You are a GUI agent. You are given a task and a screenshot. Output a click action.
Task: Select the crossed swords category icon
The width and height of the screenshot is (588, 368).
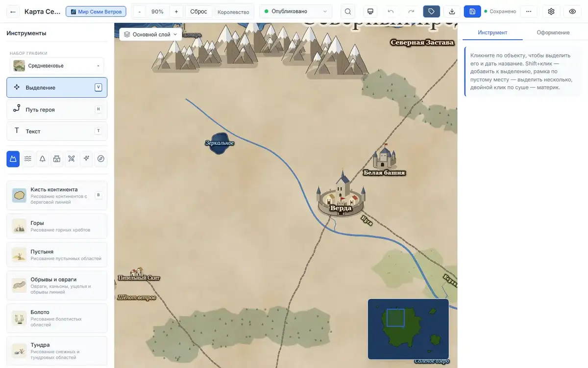[72, 158]
